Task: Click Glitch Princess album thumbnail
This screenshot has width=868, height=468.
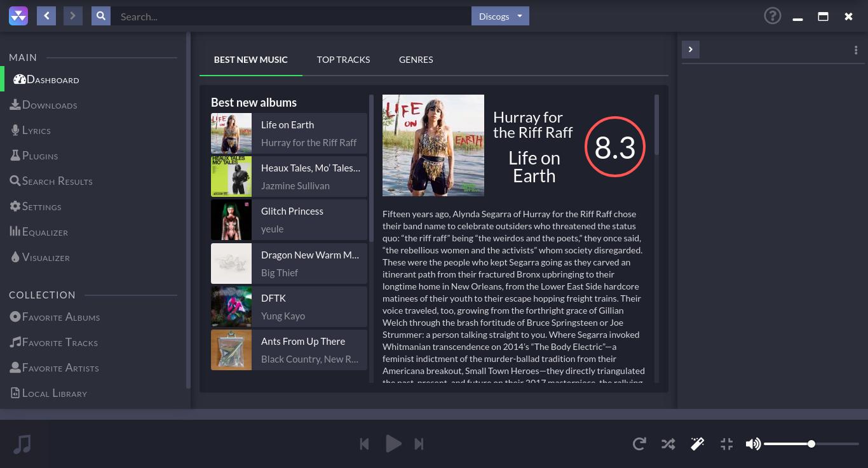Action: coord(231,220)
